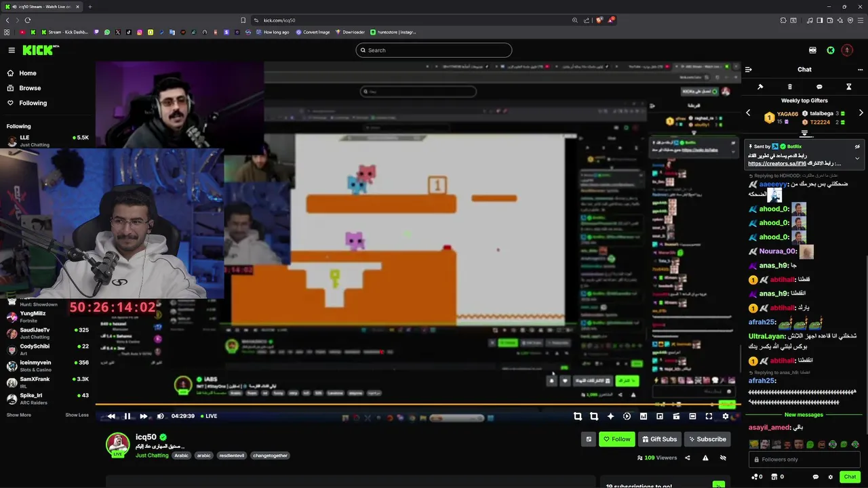This screenshot has height=488, width=868.
Task: Open iceinmyvein channel in sidebar
Action: tap(47, 366)
